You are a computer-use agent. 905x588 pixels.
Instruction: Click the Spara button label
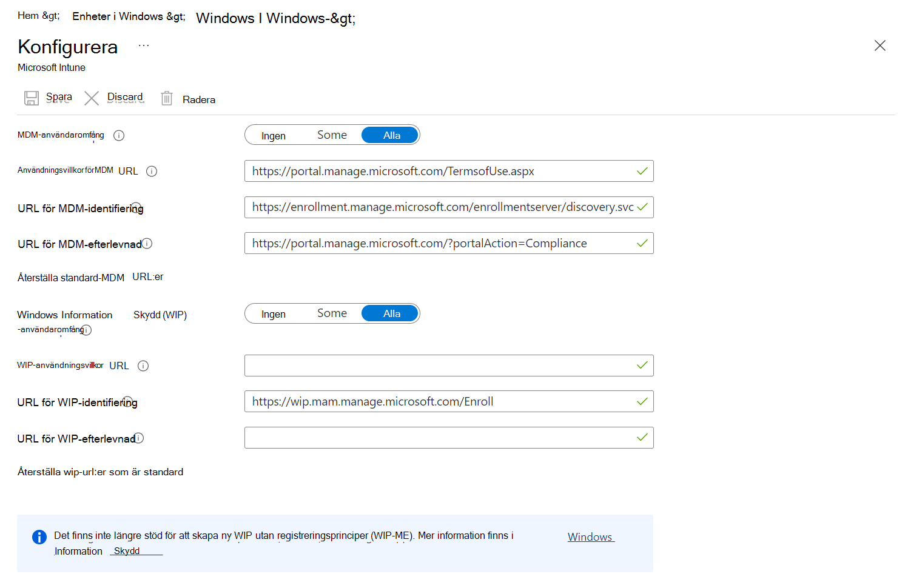click(x=59, y=97)
